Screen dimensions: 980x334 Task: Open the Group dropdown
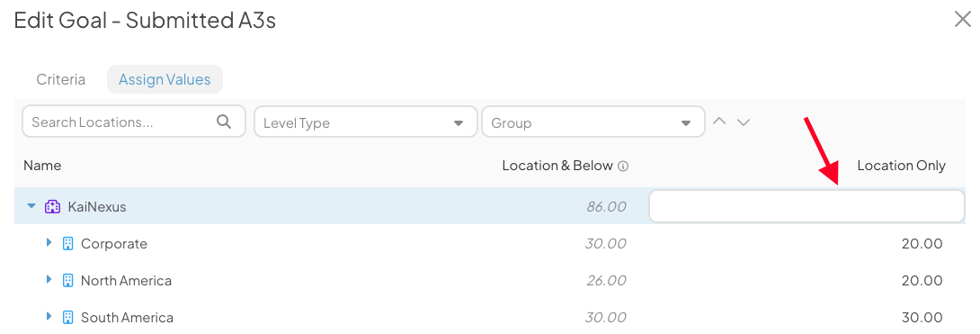[x=593, y=122]
